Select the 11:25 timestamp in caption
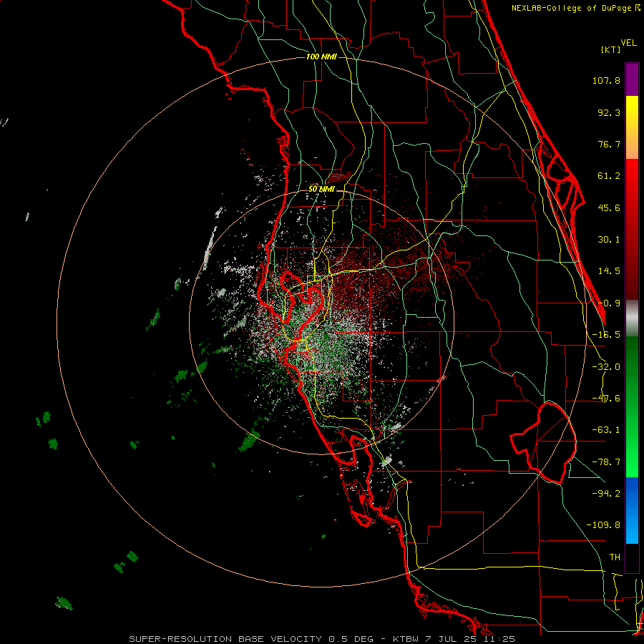Image resolution: width=644 pixels, height=644 pixels. click(500, 639)
